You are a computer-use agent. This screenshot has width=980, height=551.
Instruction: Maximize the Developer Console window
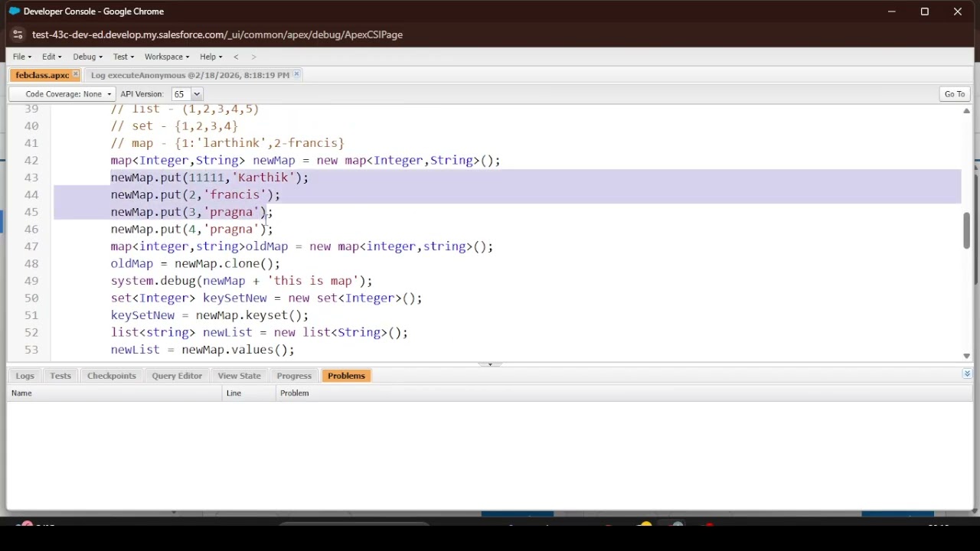coord(924,11)
